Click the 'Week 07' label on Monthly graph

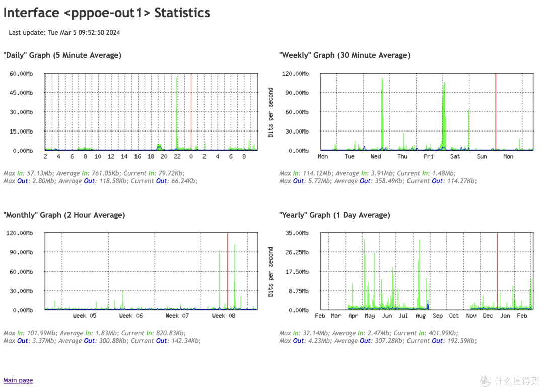pos(177,316)
